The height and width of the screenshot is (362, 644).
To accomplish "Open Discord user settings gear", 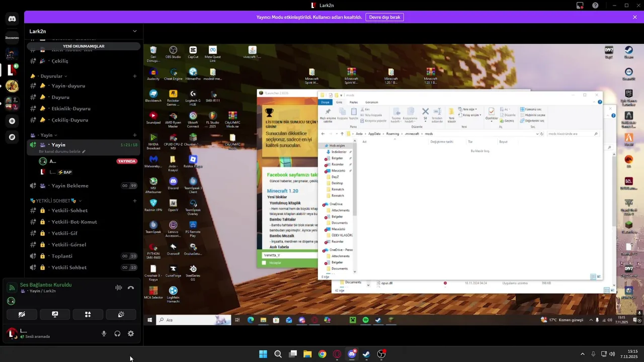I will [x=131, y=333].
